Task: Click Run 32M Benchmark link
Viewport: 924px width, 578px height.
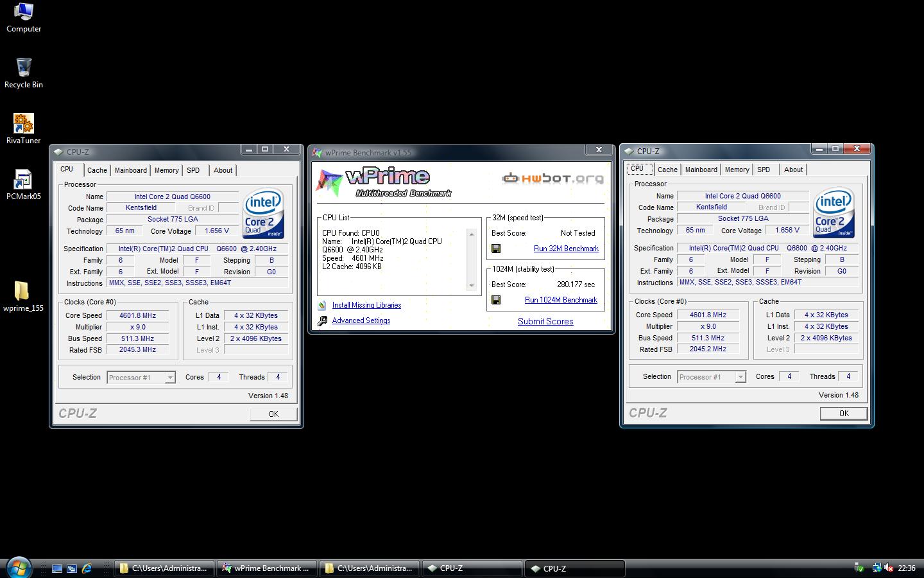Action: pyautogui.click(x=566, y=249)
